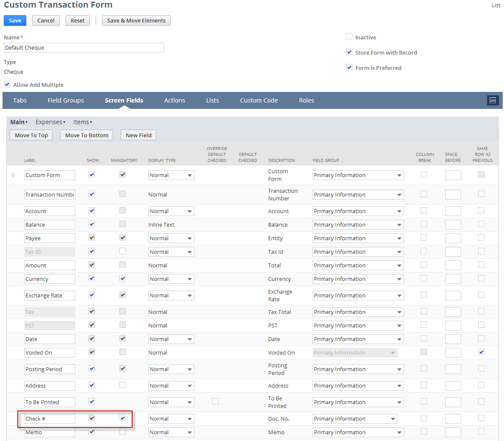Edit the Check # label field
Viewport: 504px width, 441px height.
pyautogui.click(x=50, y=419)
